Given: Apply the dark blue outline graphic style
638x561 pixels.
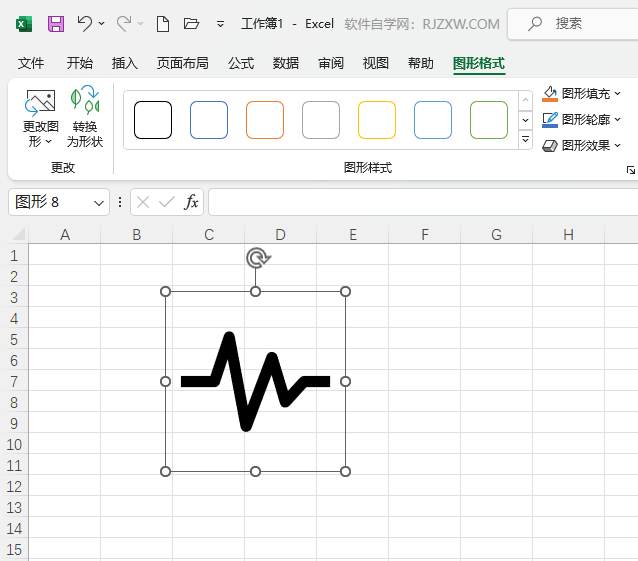Looking at the screenshot, I should (209, 120).
